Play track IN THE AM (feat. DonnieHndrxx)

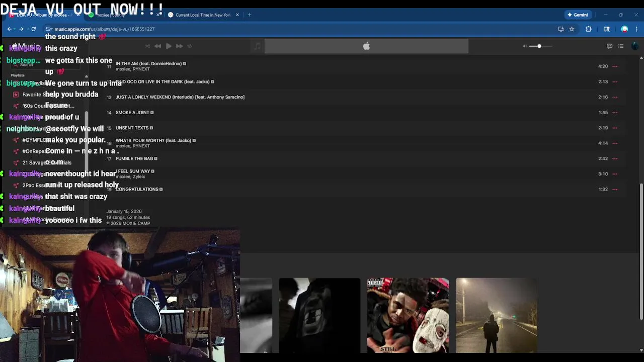tap(148, 64)
